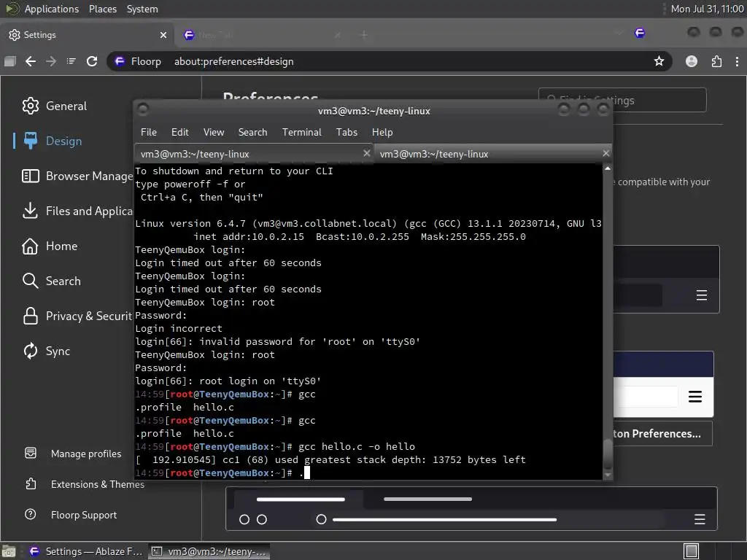Image resolution: width=747 pixels, height=560 pixels.
Task: Switch to second terminal tab vm3@vm3:~/teeny-linux
Action: click(492, 154)
